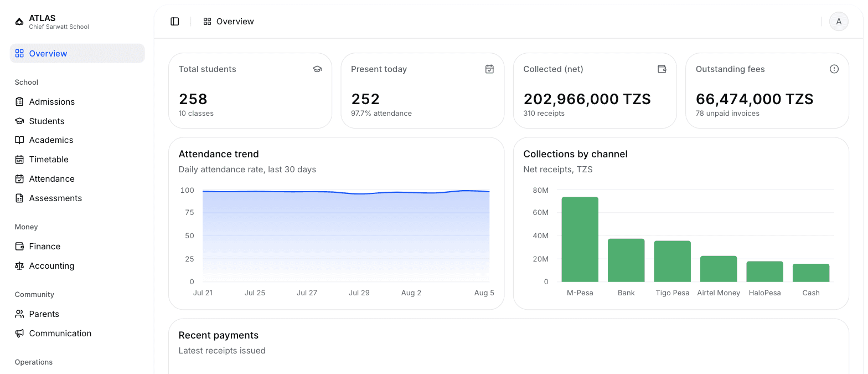Click the Overview grid icon in header
This screenshot has width=868, height=374.
coord(208,22)
